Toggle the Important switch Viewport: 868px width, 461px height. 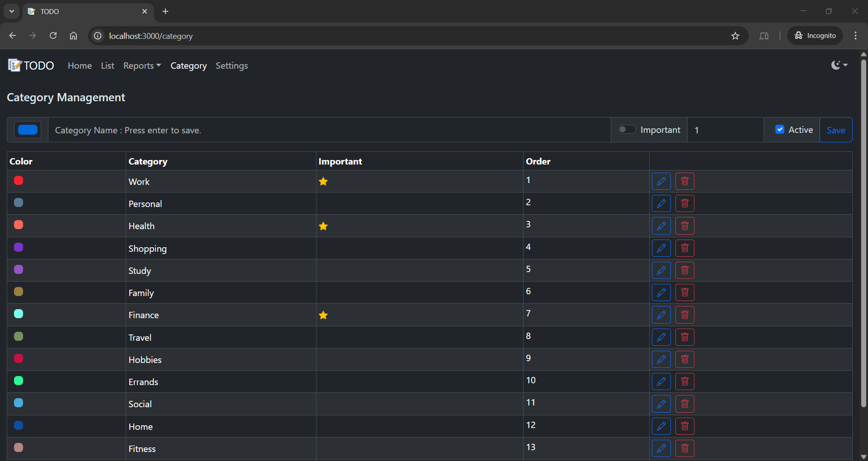coord(627,130)
